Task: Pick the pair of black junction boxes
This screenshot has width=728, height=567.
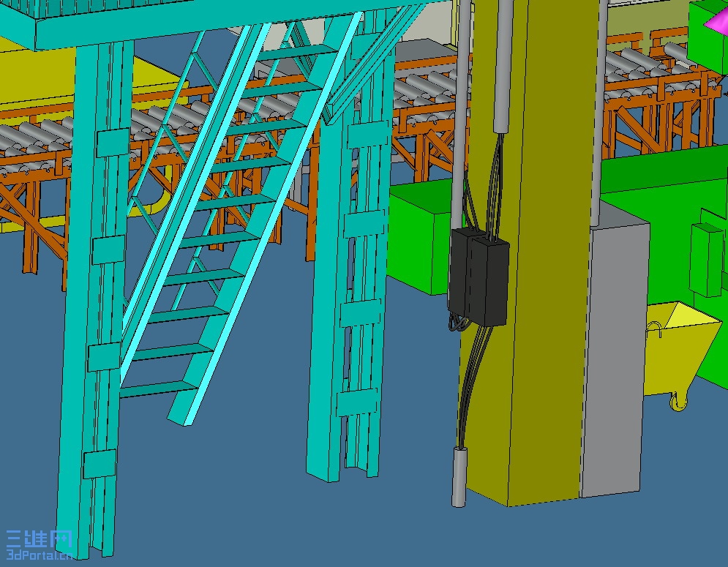Action: (x=479, y=277)
